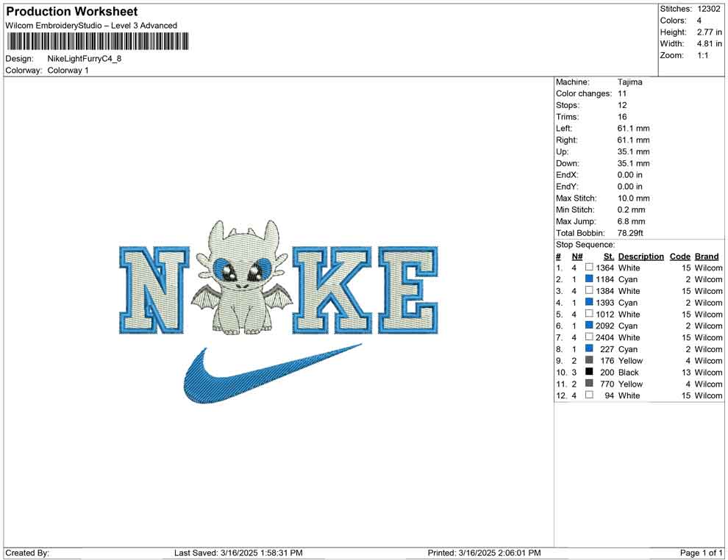
Task: Click the Trims value '16'
Action: [x=622, y=117]
